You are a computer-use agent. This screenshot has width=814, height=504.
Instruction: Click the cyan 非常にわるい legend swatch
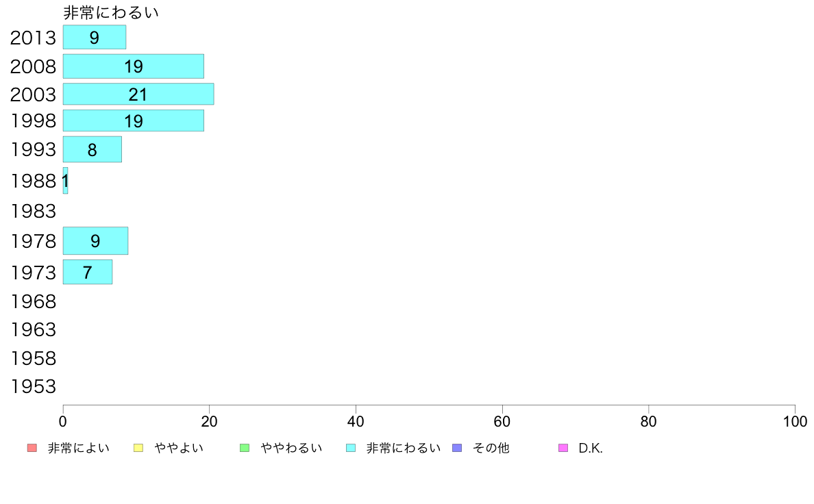[x=351, y=448]
